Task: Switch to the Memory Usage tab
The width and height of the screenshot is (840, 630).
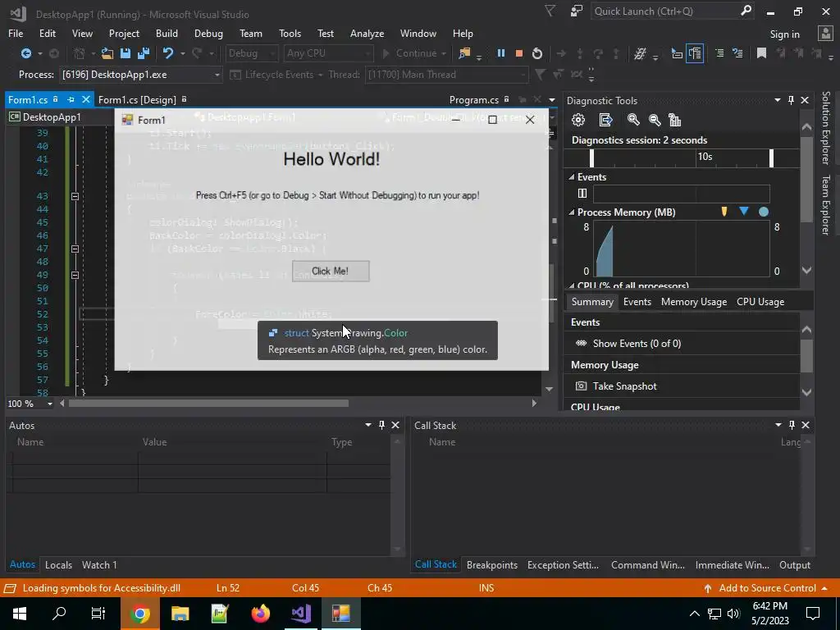Action: pyautogui.click(x=694, y=302)
